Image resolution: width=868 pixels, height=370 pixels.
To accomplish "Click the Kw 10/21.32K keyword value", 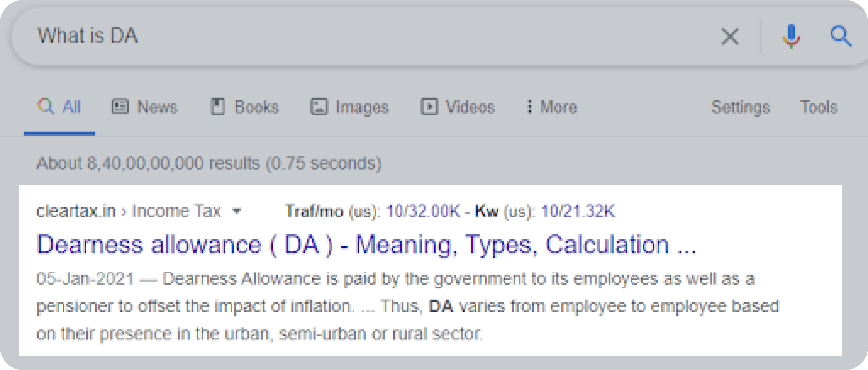I will point(578,211).
